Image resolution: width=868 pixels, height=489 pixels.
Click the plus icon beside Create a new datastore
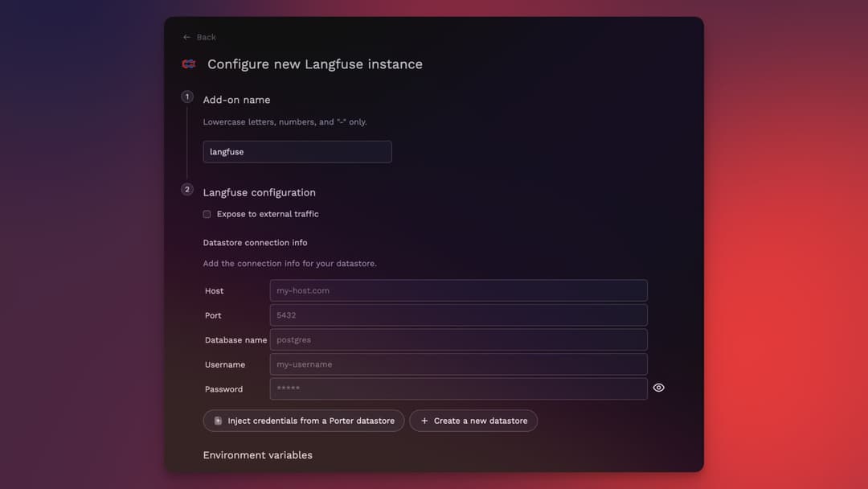424,420
